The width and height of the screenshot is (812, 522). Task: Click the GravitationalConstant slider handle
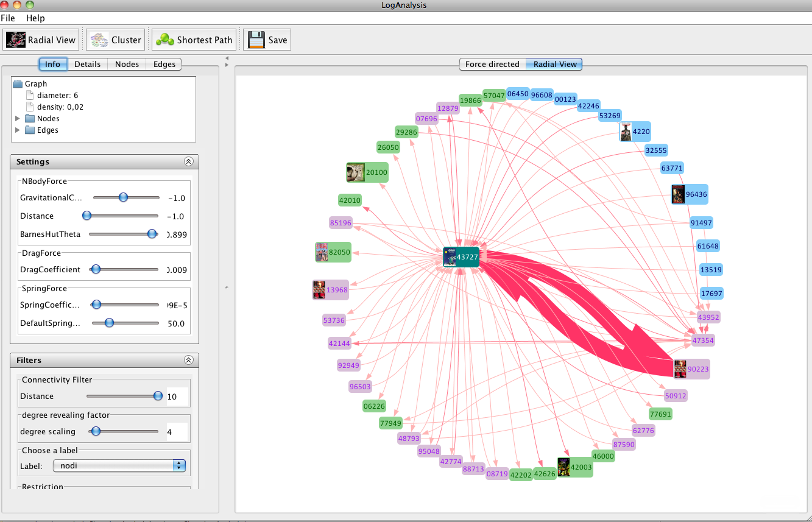click(123, 197)
